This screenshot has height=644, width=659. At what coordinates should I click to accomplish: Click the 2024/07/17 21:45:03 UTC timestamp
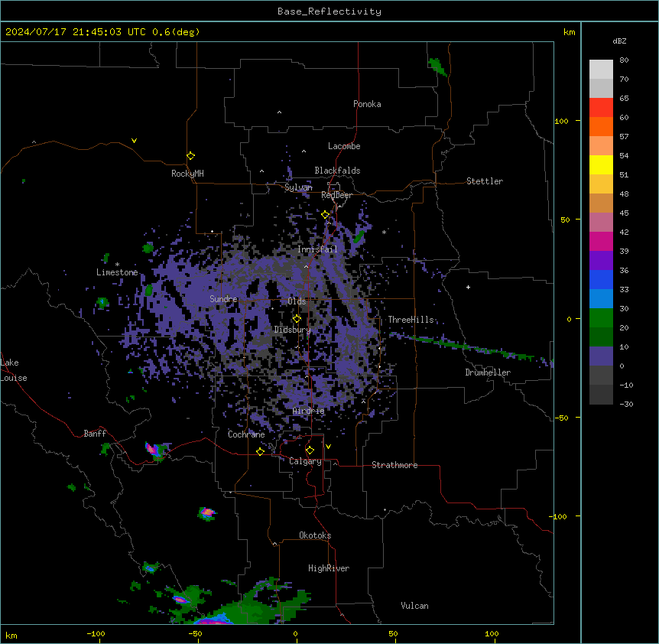click(76, 32)
